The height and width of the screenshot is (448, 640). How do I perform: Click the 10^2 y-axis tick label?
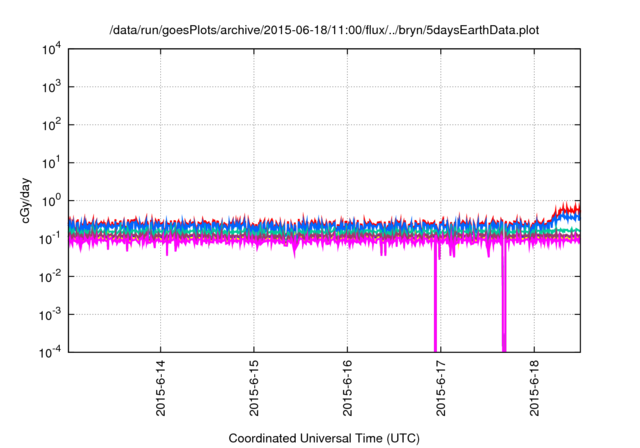[x=52, y=124]
